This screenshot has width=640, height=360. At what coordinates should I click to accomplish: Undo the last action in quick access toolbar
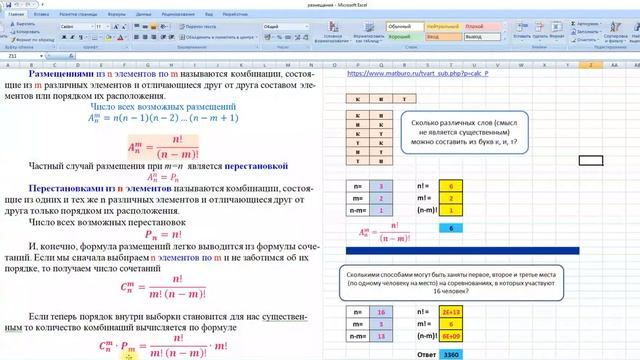point(18,4)
